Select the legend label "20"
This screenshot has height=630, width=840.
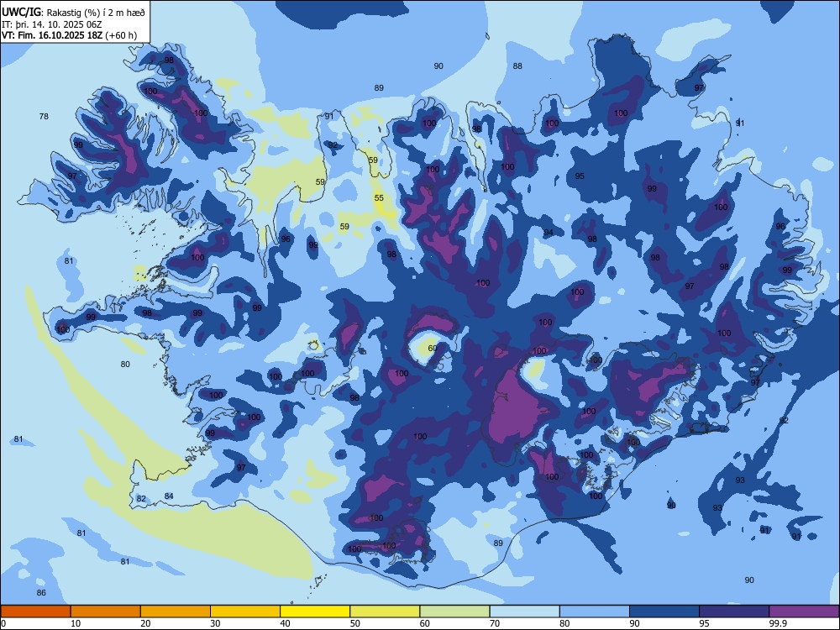[145, 623]
